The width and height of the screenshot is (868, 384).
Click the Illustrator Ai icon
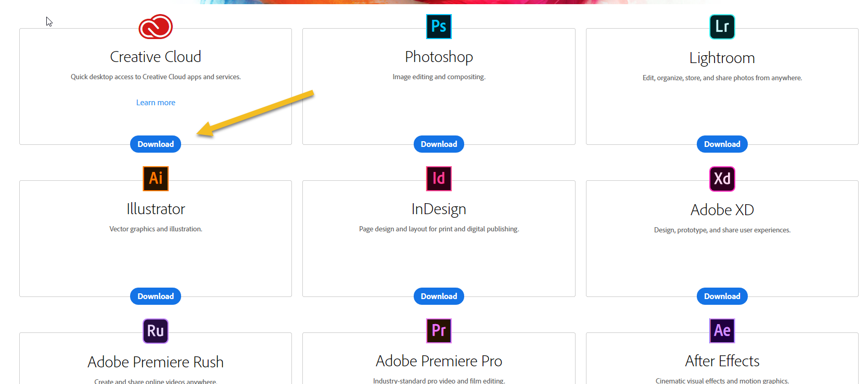coord(156,179)
